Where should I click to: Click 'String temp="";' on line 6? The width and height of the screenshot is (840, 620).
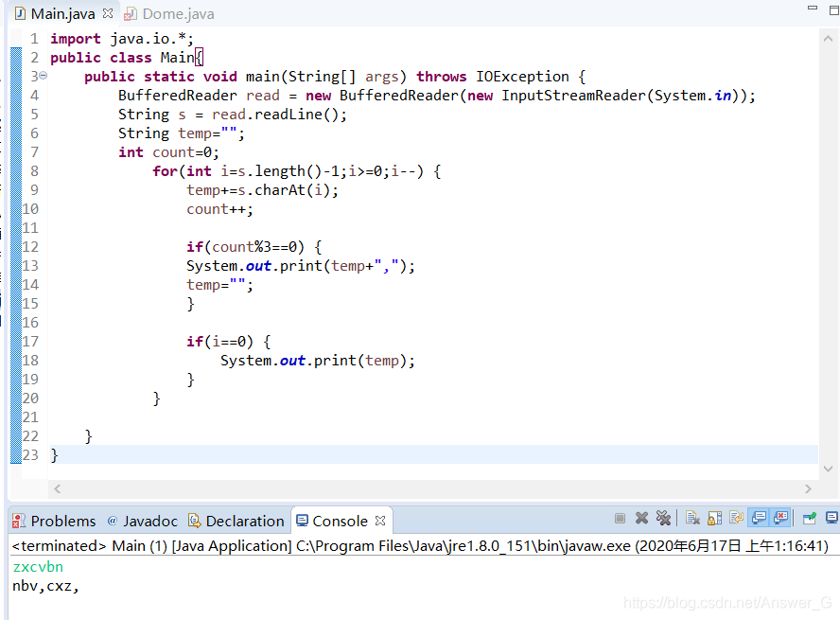click(x=181, y=133)
